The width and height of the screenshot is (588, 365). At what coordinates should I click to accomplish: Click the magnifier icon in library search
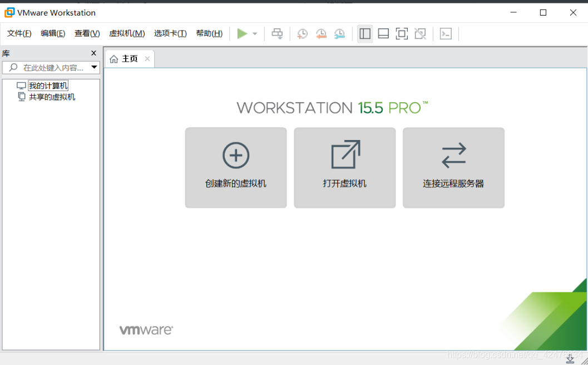click(x=13, y=67)
